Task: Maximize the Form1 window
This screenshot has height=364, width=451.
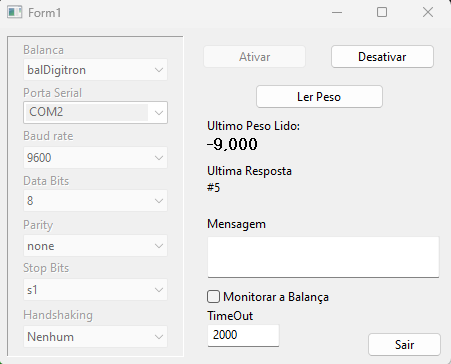Action: click(382, 12)
